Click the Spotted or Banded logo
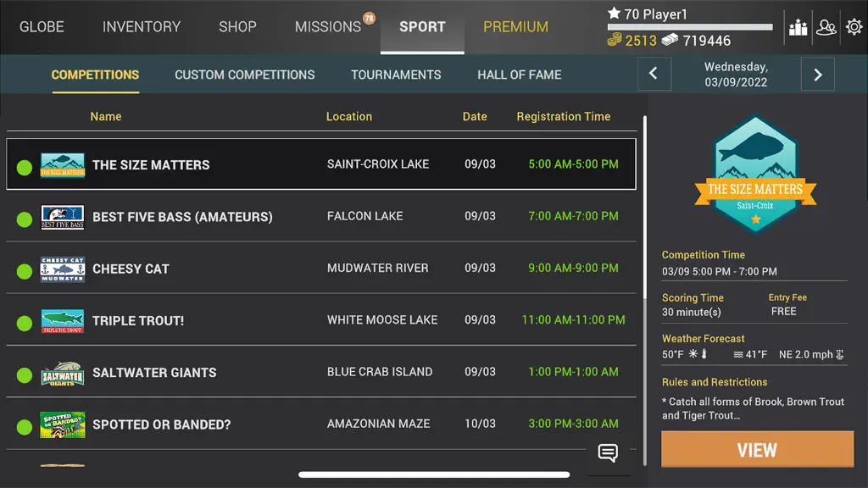 point(63,425)
